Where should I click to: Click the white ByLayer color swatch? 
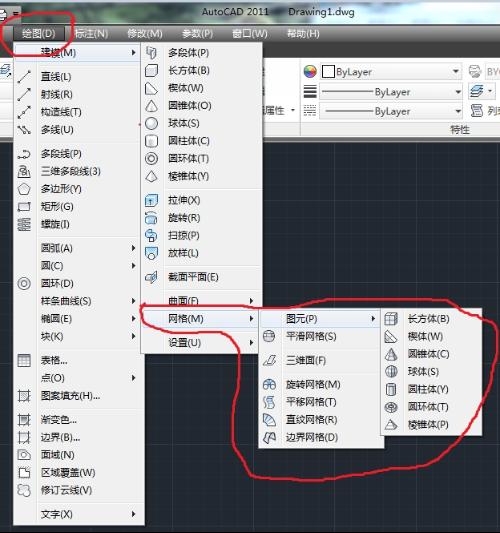click(328, 72)
